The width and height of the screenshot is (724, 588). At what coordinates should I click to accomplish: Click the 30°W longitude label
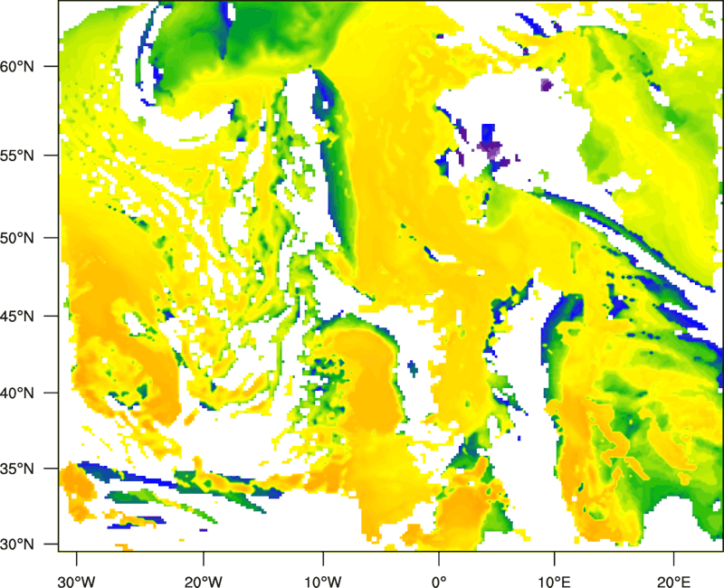point(76,582)
